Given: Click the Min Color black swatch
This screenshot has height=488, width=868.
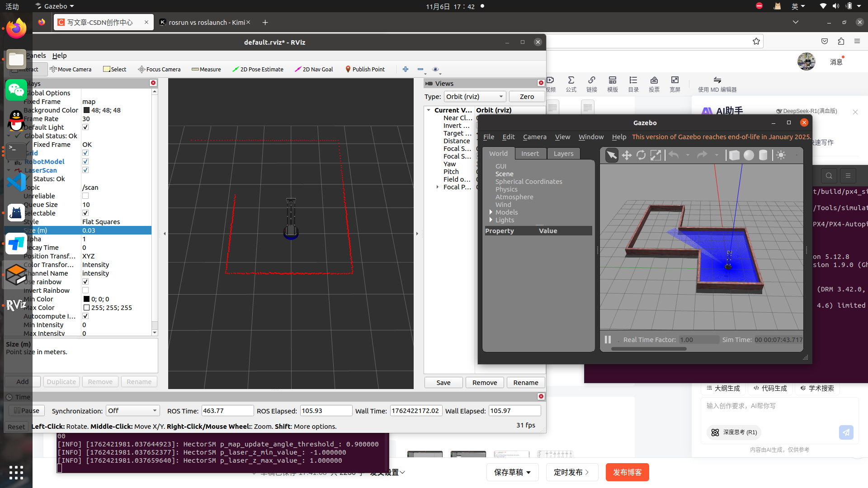Looking at the screenshot, I should 86,299.
